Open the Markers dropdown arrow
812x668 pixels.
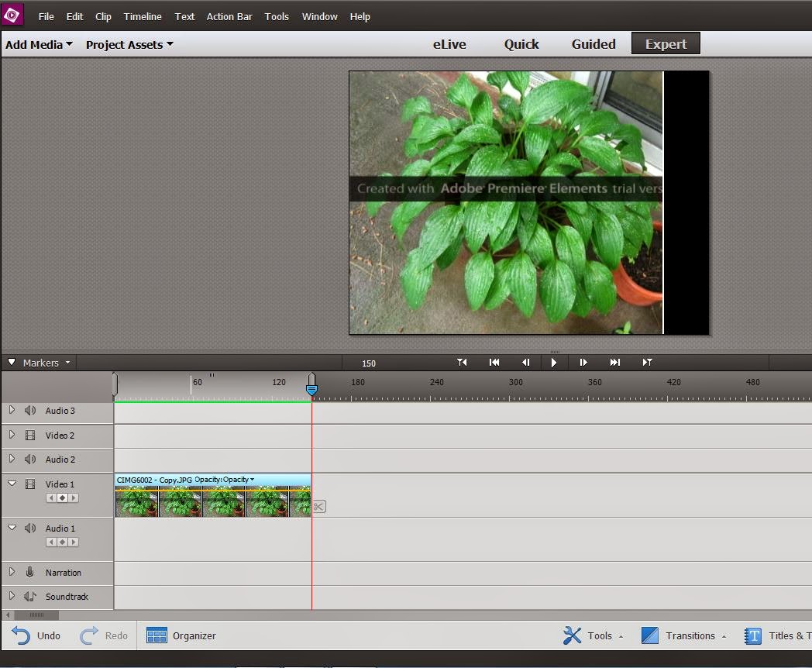click(68, 363)
